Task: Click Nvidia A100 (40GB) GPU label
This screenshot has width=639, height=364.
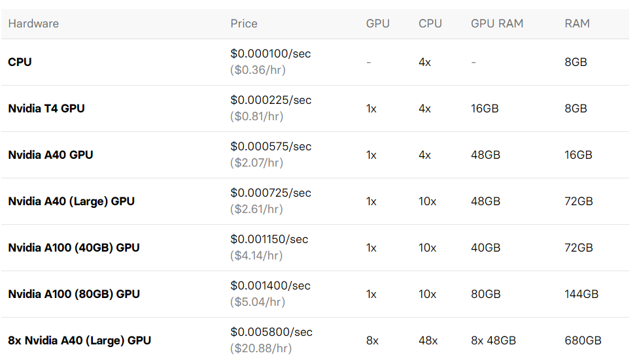Action: click(x=74, y=248)
